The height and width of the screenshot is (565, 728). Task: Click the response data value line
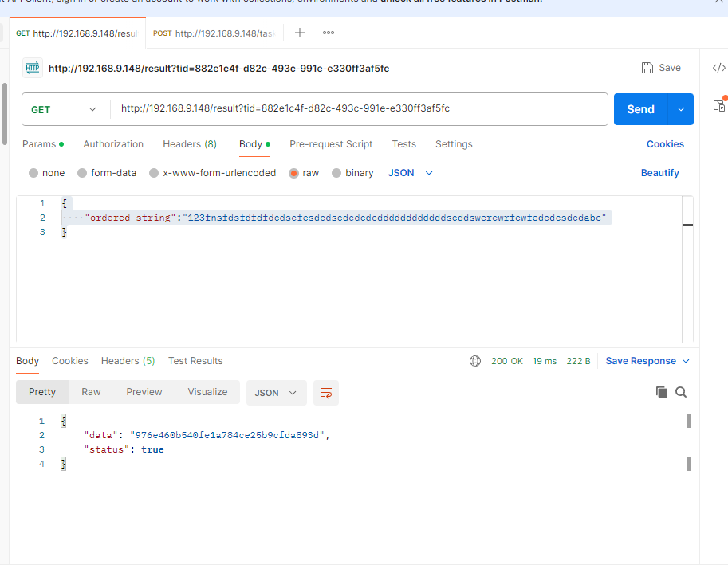[x=207, y=435]
